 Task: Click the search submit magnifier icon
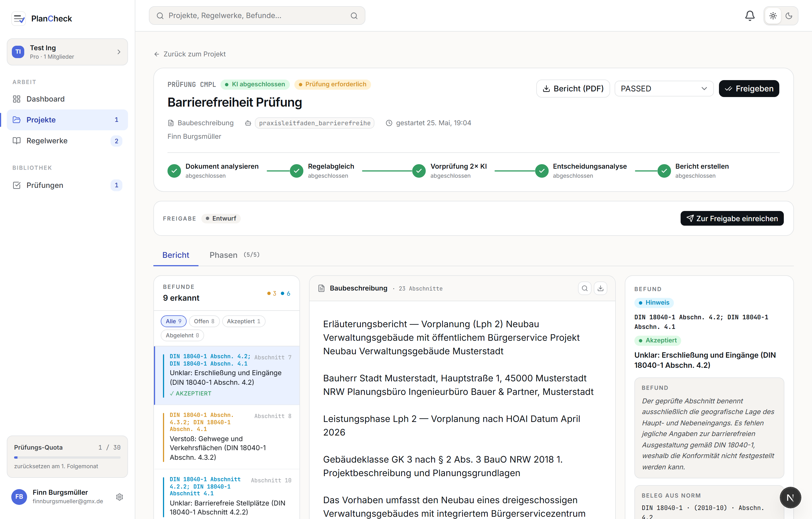click(354, 16)
